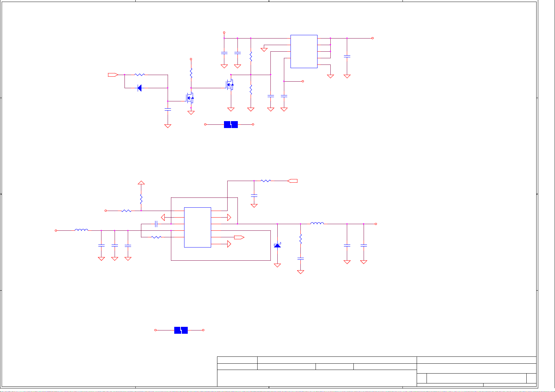
Task: Select the output inductor after the Schottky diode
Action: pyautogui.click(x=317, y=223)
